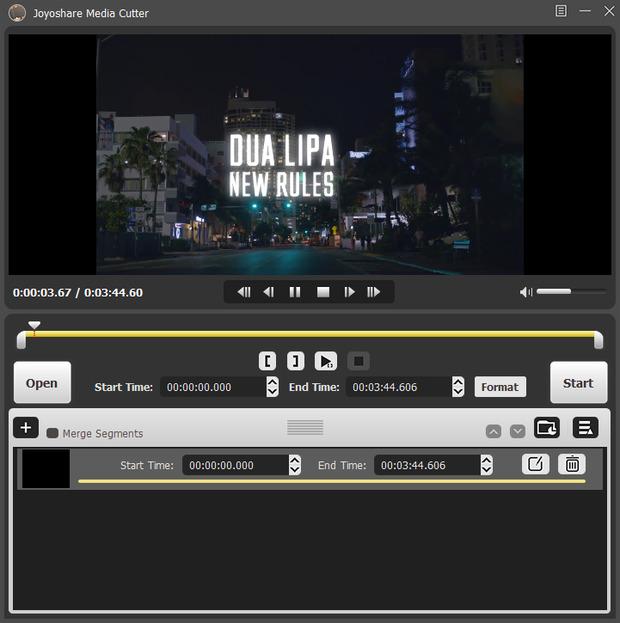Click the main Start Time input field

[212, 387]
